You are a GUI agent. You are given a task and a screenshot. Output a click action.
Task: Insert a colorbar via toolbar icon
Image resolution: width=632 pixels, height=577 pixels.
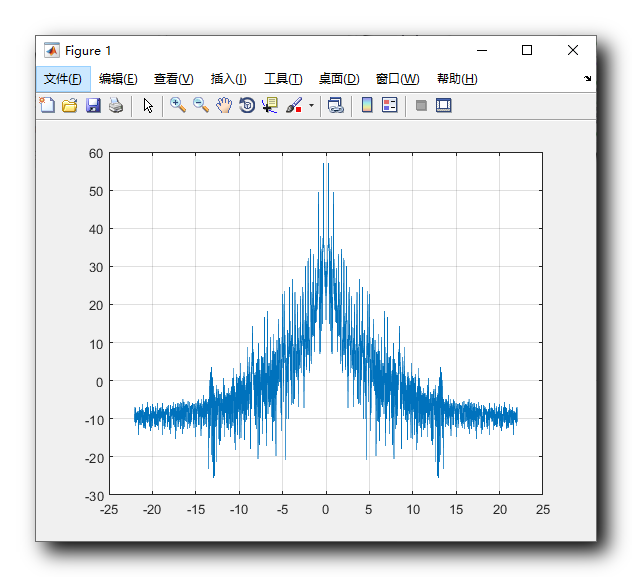pyautogui.click(x=367, y=105)
